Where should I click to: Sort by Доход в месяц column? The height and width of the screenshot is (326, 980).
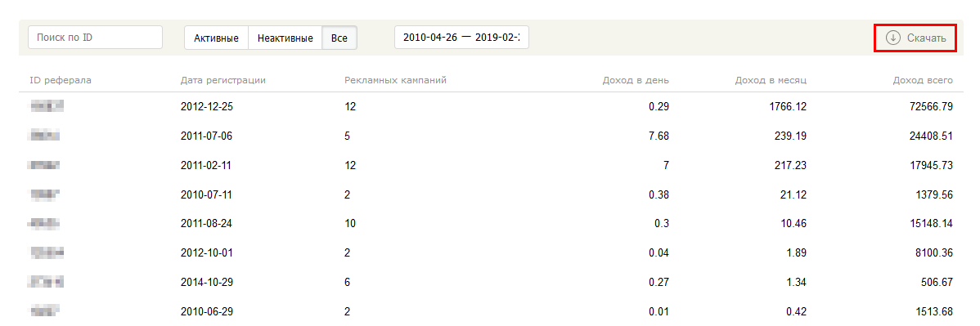point(771,80)
